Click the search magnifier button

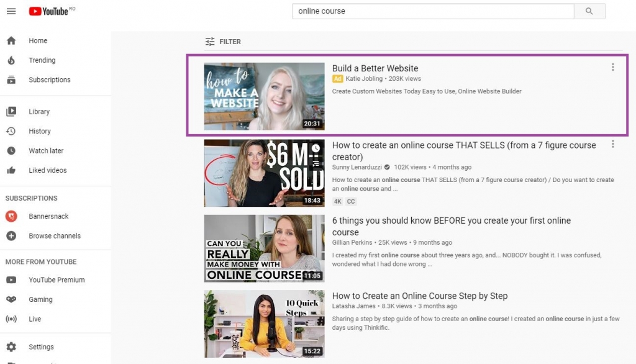589,11
